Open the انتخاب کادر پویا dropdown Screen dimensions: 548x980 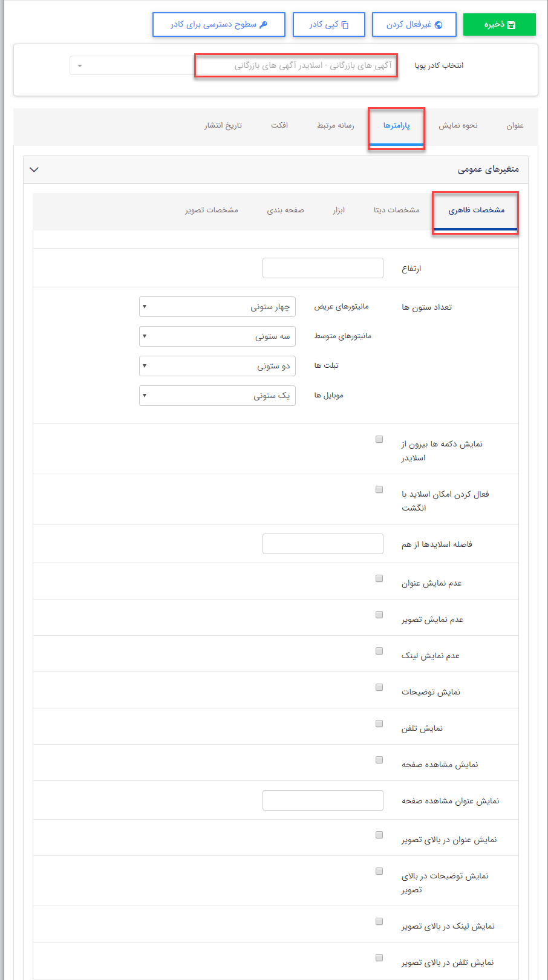tap(233, 65)
